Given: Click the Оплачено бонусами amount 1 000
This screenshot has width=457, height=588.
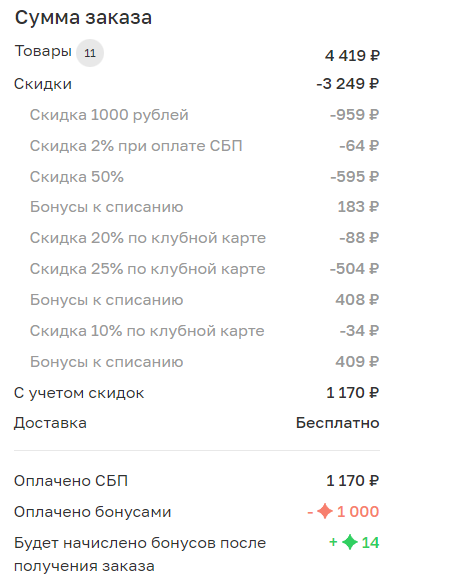Looking at the screenshot, I should point(358,512).
